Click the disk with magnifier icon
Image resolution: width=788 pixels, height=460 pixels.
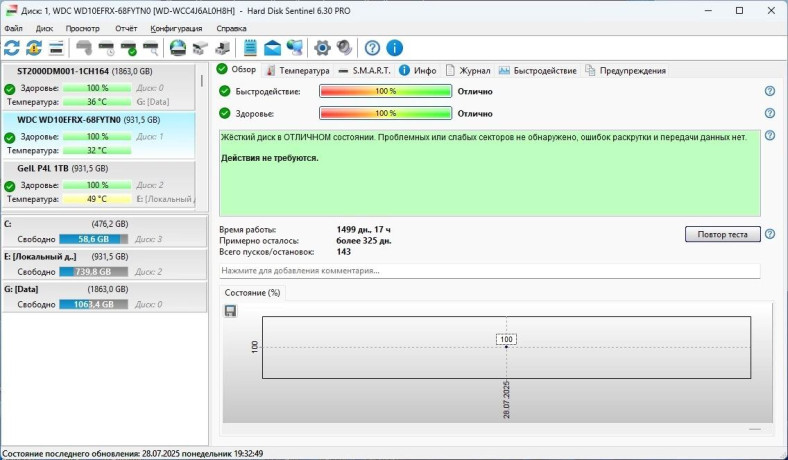[151, 48]
